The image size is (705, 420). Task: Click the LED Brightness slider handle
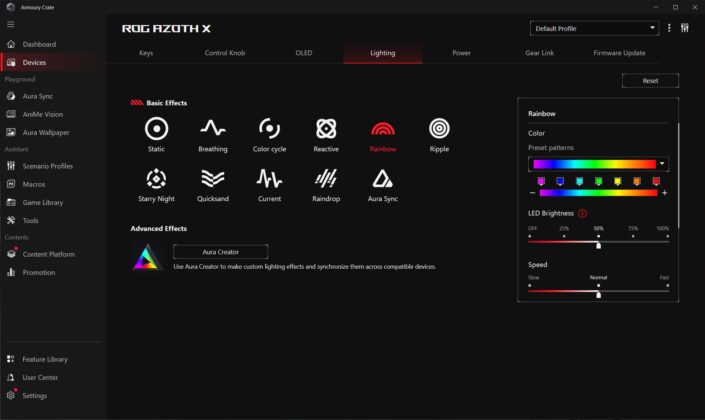598,245
